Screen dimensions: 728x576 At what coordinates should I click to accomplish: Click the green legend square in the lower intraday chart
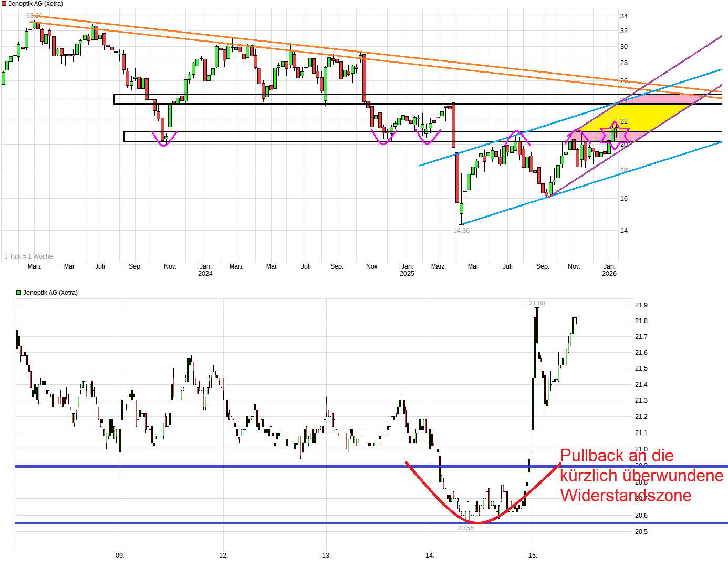[17, 292]
